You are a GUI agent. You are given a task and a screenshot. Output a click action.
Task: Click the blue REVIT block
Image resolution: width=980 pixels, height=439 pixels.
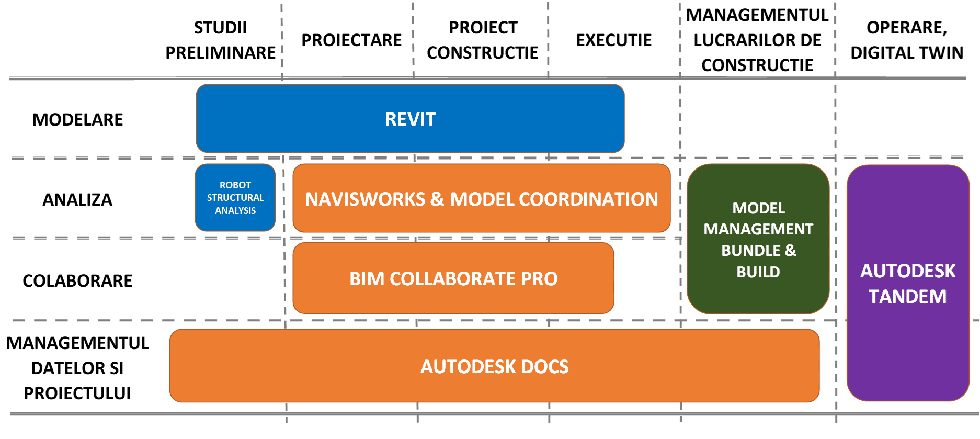410,118
